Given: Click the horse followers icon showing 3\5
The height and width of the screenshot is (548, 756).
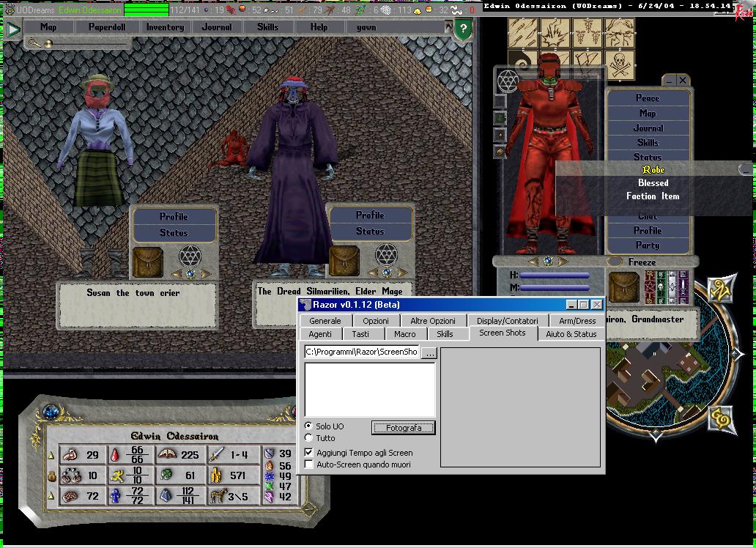Looking at the screenshot, I should 218,496.
